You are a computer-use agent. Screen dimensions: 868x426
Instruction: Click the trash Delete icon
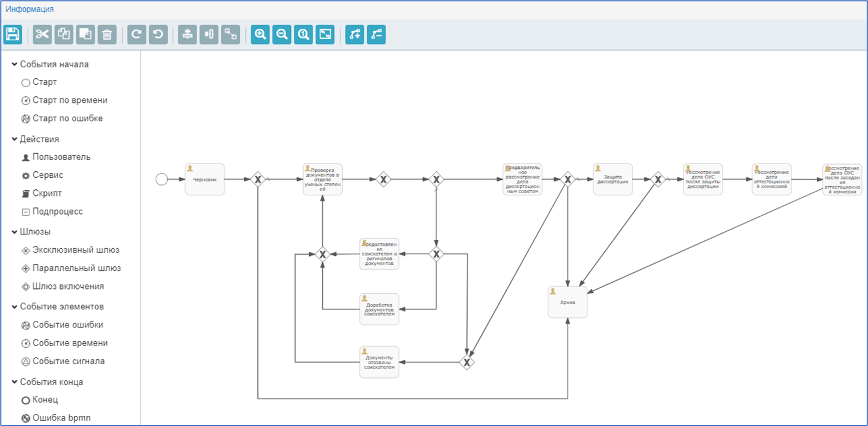pos(107,34)
